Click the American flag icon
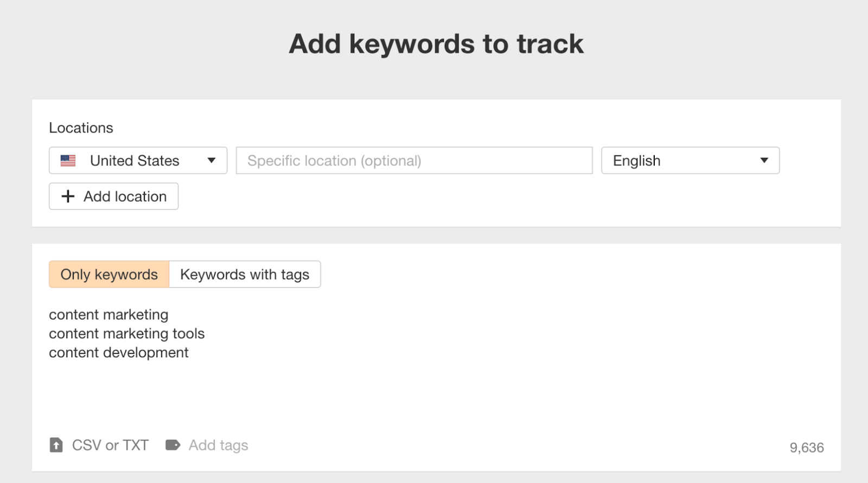This screenshot has width=868, height=483. tap(67, 160)
